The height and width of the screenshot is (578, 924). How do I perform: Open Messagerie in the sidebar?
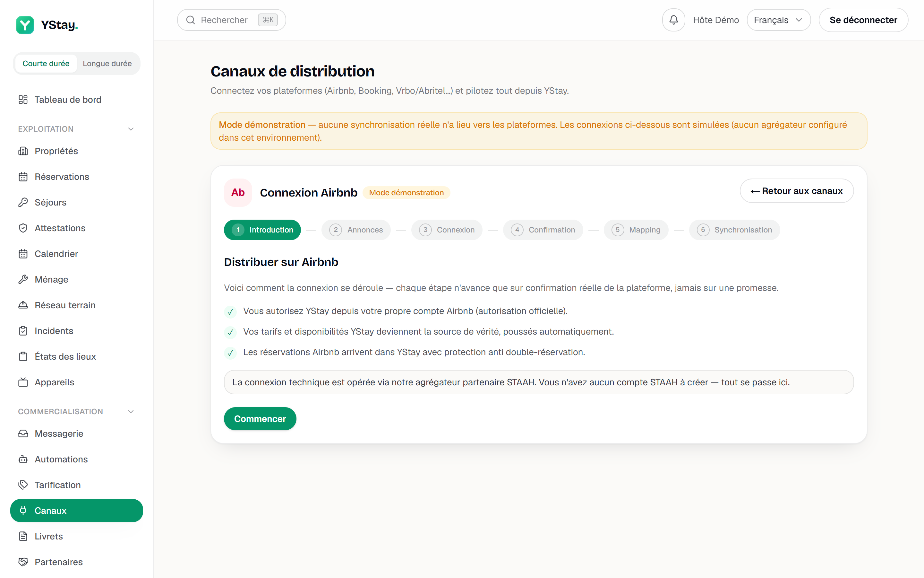click(x=76, y=433)
